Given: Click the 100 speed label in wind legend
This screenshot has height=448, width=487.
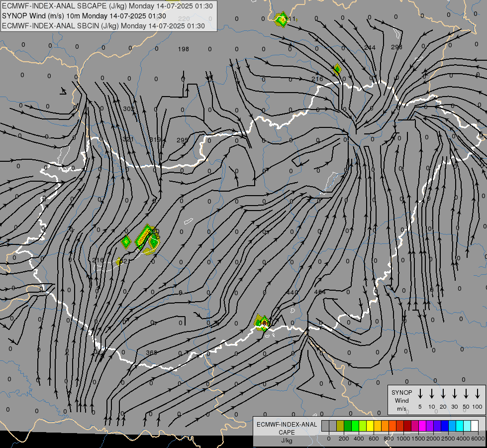Looking at the screenshot, I should (478, 407).
